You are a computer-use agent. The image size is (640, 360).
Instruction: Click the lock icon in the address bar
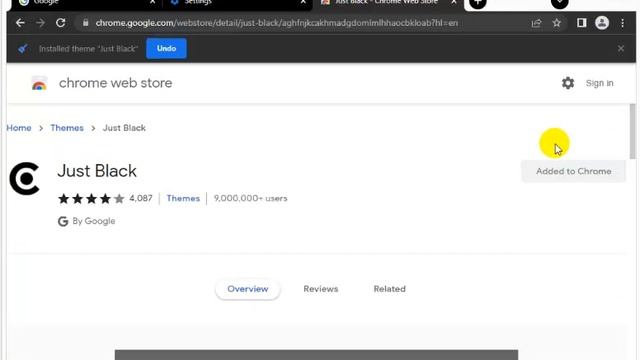click(85, 23)
